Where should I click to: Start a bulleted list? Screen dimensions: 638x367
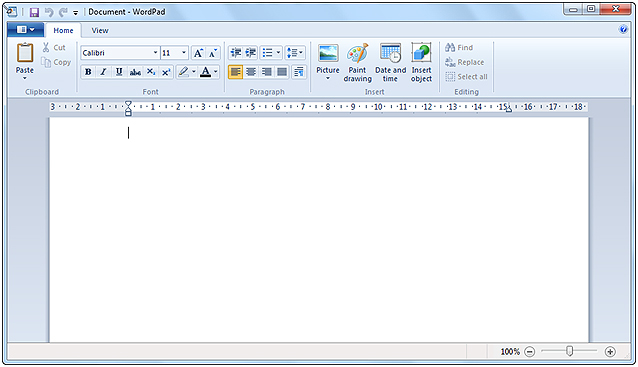click(x=267, y=52)
